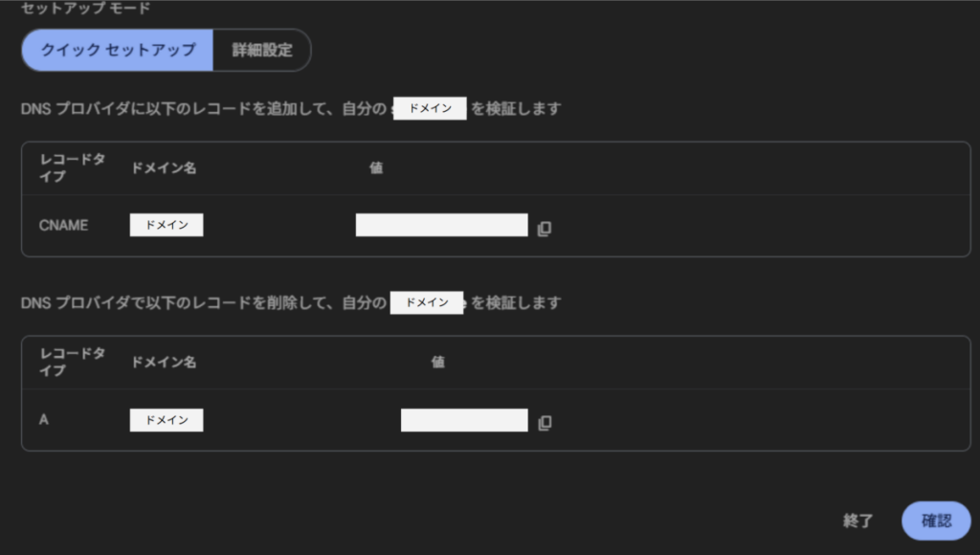Click the domain box in the delete-record instruction
Viewport: 980px width, 555px height.
[x=427, y=302]
